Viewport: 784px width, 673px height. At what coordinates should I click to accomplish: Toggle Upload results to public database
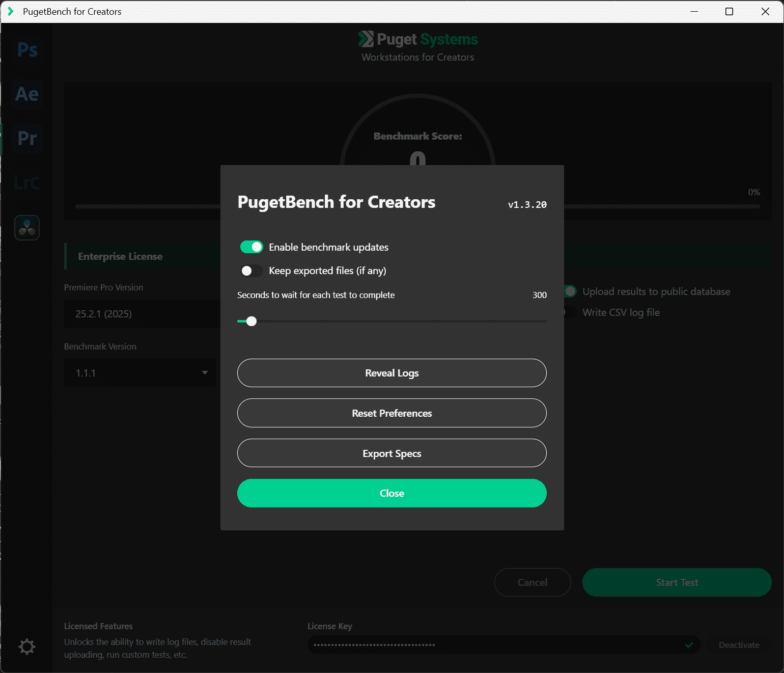coord(570,291)
